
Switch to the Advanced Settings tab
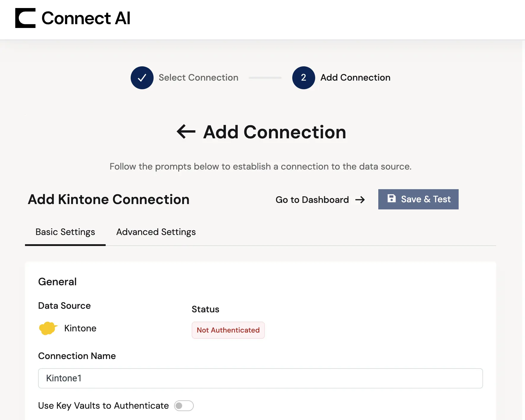pyautogui.click(x=156, y=232)
